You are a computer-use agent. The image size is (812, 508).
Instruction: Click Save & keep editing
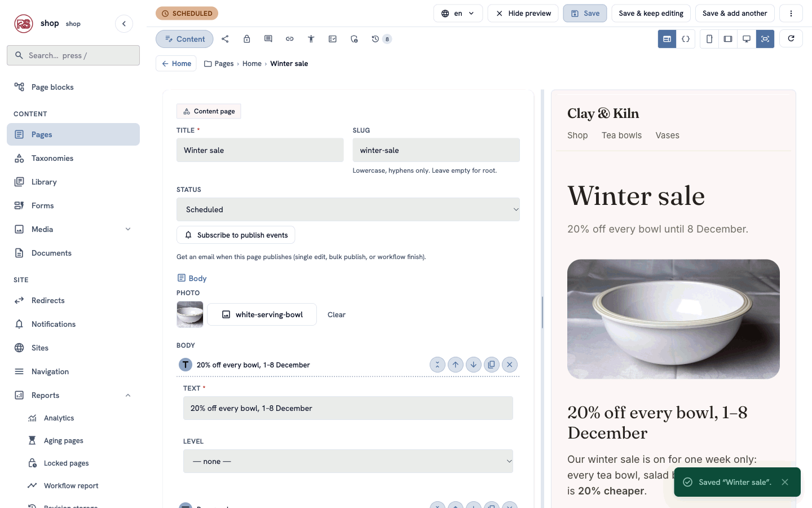click(x=651, y=14)
